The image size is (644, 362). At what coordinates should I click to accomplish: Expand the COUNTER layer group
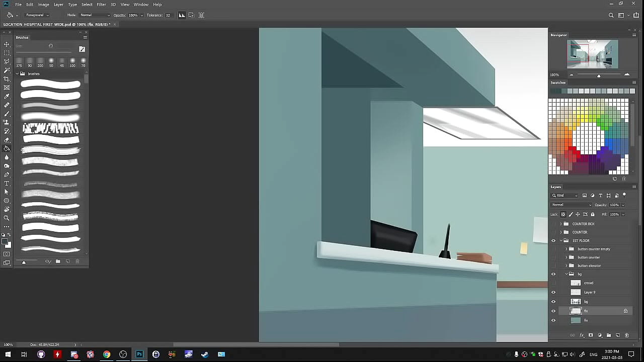pyautogui.click(x=561, y=232)
